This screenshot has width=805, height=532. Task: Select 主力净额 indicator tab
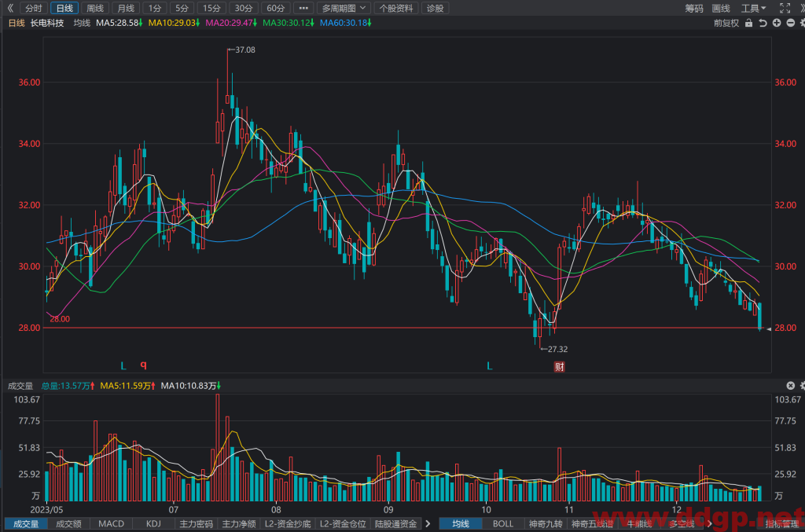click(239, 524)
